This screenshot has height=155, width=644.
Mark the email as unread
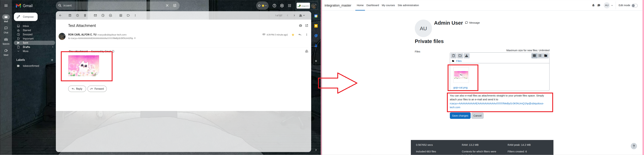pyautogui.click(x=95, y=15)
